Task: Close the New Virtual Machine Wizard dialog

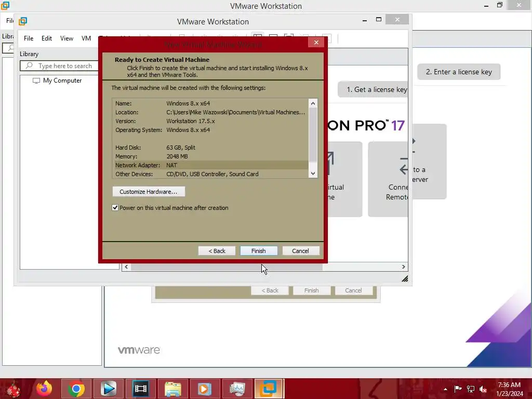Action: pyautogui.click(x=316, y=43)
